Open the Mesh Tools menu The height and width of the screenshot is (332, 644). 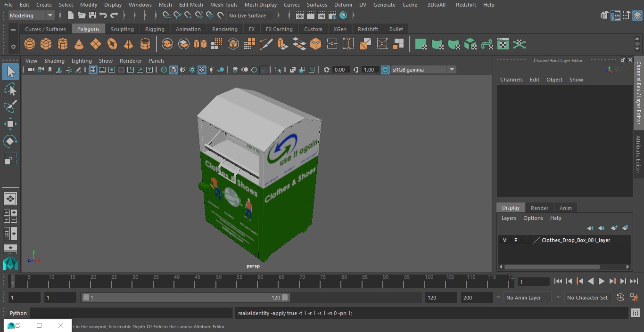pos(223,5)
